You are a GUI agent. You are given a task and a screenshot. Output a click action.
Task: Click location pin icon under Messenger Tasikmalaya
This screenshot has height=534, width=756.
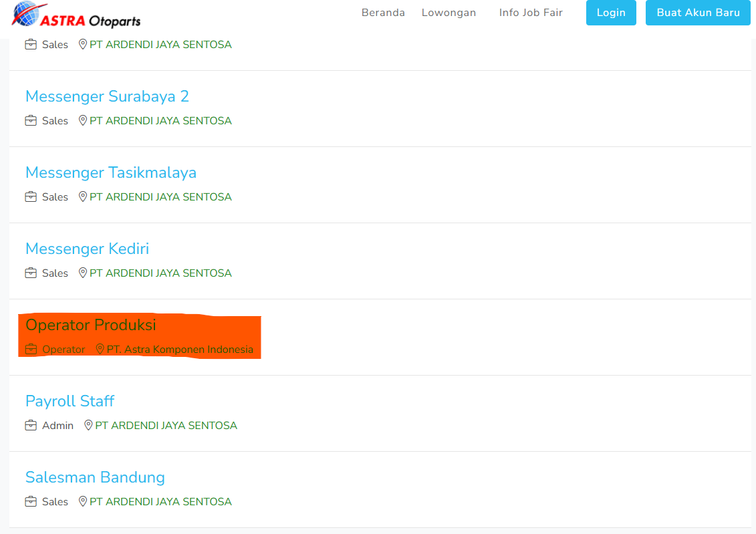pos(83,196)
